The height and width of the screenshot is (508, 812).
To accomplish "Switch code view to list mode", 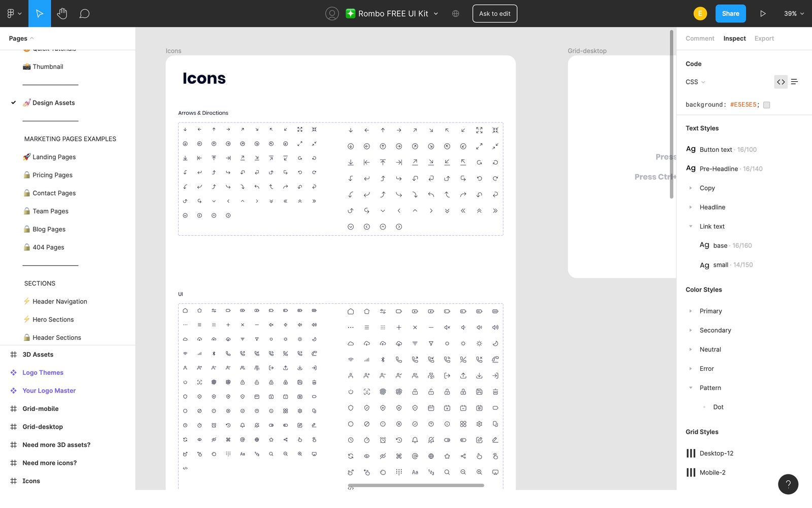I will point(794,82).
